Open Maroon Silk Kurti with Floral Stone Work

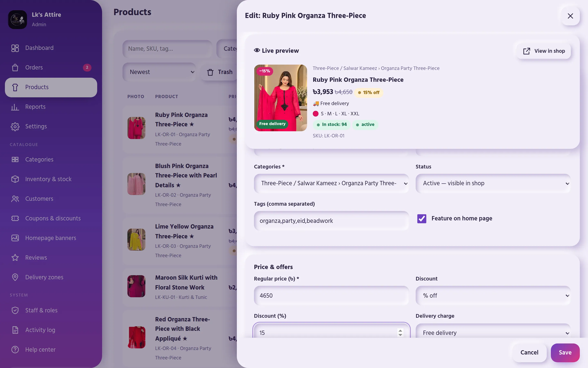coord(180,287)
